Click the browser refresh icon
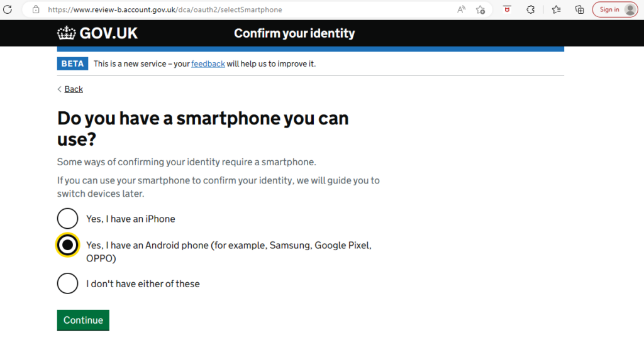644x362 pixels. tap(8, 9)
